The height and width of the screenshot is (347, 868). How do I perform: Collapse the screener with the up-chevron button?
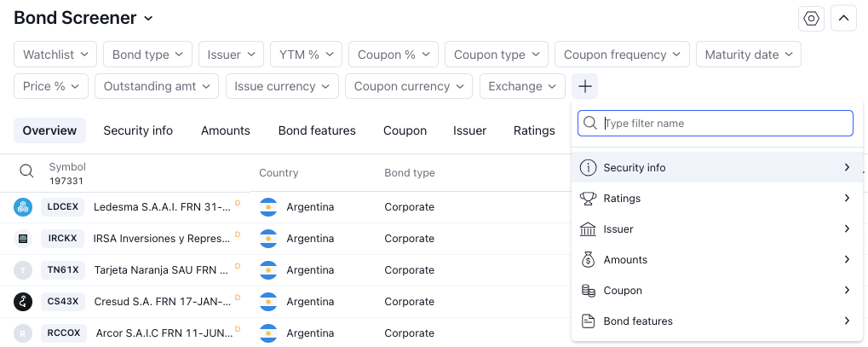pos(843,19)
